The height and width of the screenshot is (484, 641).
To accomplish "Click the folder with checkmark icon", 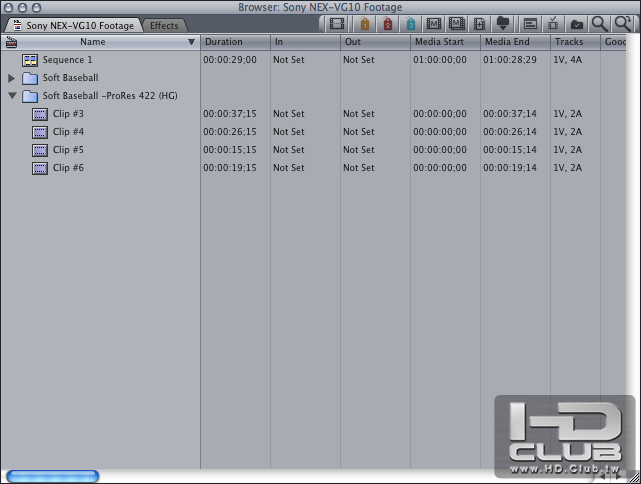I will [x=576, y=25].
